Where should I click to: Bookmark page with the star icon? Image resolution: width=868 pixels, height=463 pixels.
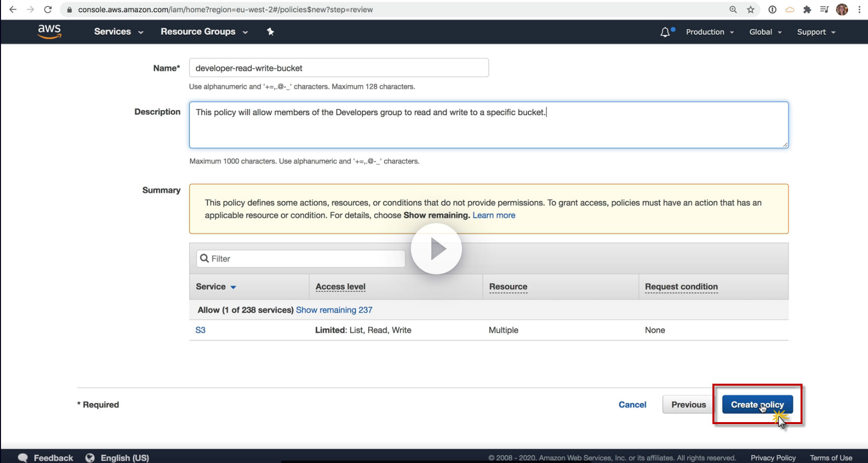[750, 9]
